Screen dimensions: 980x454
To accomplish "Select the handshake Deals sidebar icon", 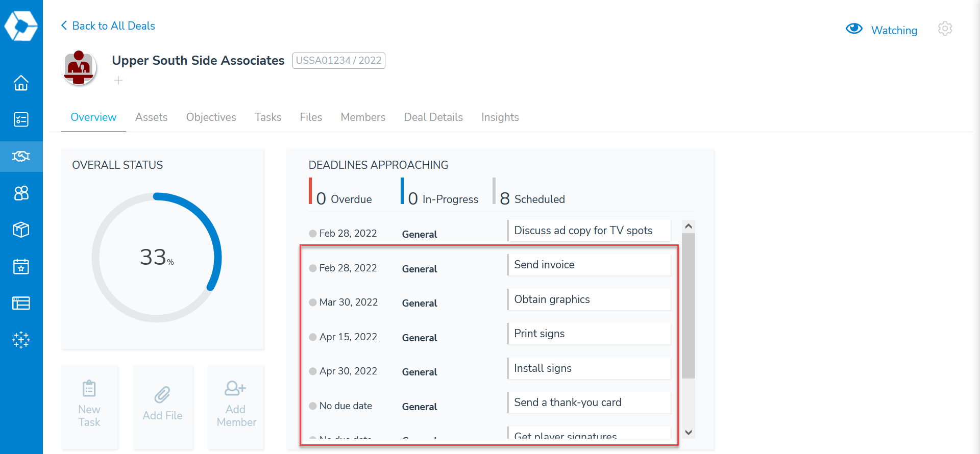I will tap(21, 156).
